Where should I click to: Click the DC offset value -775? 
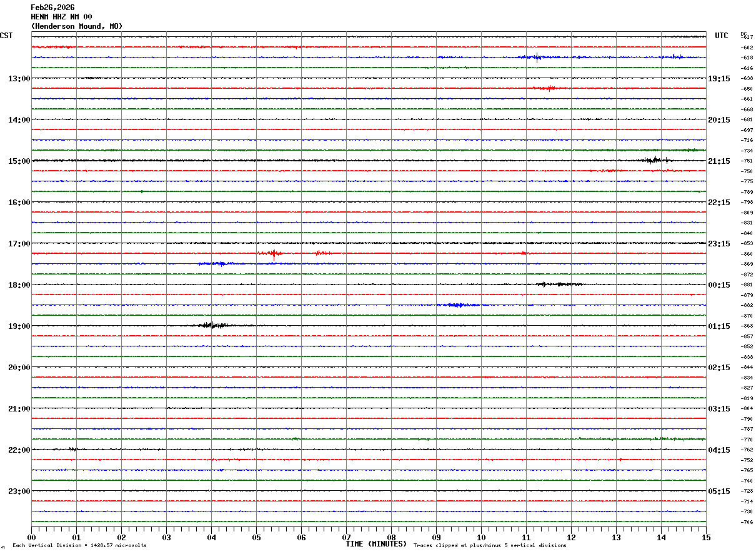(x=747, y=181)
